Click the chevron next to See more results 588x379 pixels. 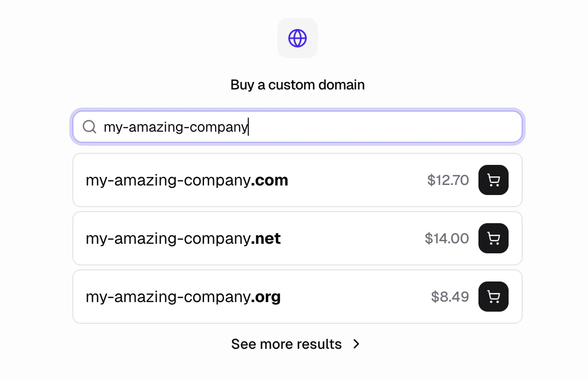[x=356, y=344]
